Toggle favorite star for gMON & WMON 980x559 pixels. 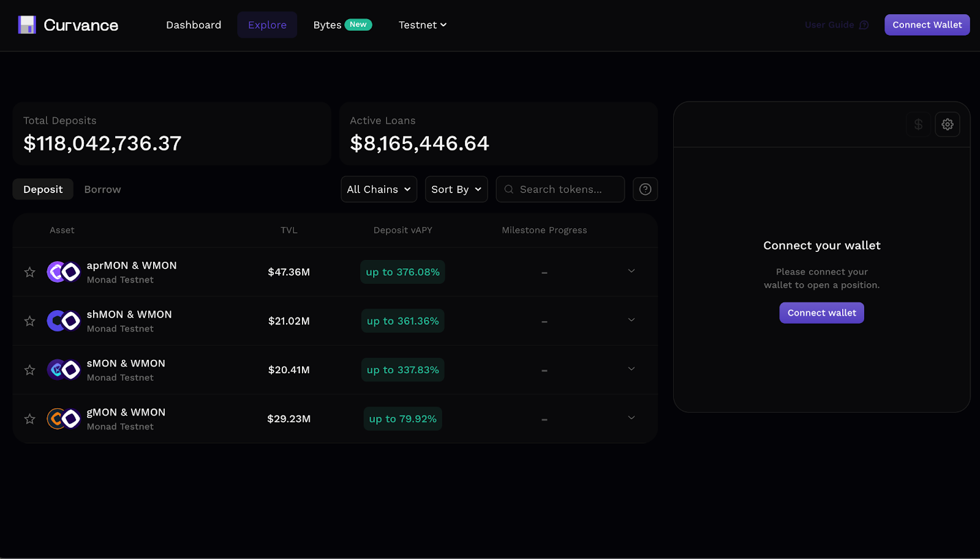click(x=29, y=419)
